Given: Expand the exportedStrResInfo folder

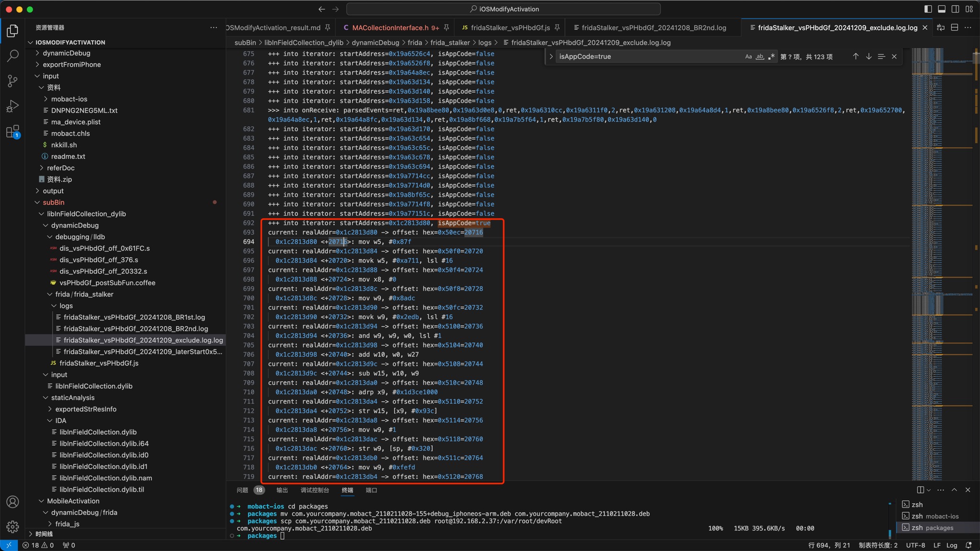Looking at the screenshot, I should pos(125,409).
